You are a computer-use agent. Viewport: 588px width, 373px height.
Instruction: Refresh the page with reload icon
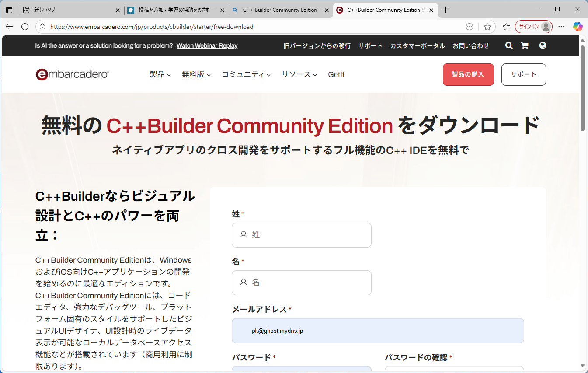[25, 27]
